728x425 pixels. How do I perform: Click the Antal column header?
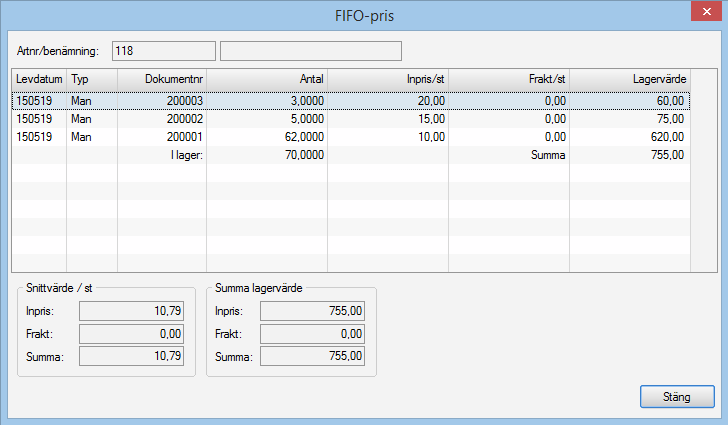266,78
